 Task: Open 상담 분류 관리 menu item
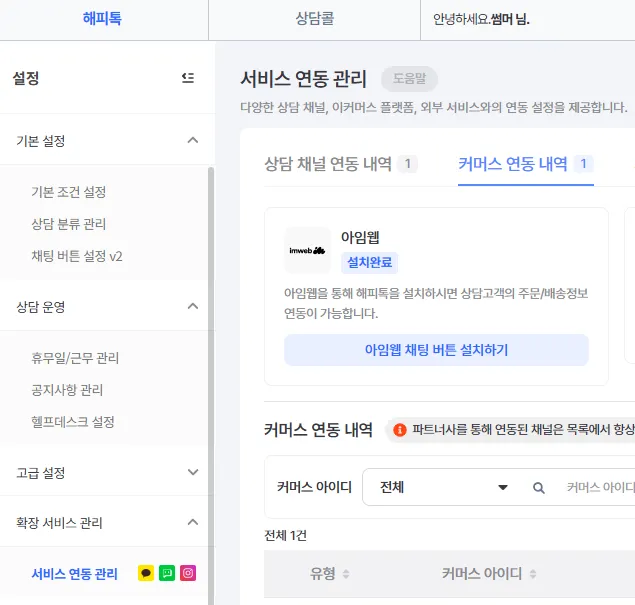pos(69,224)
